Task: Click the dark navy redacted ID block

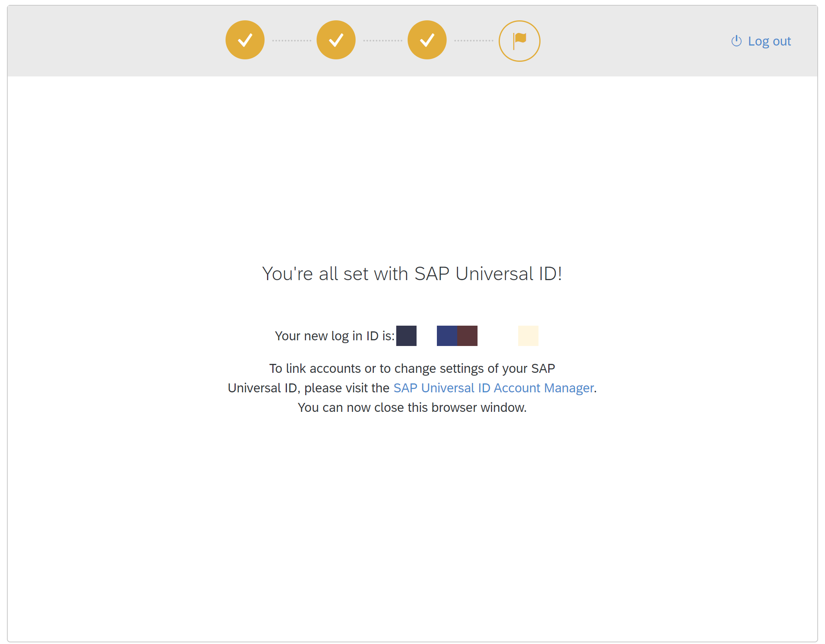Action: 406,335
